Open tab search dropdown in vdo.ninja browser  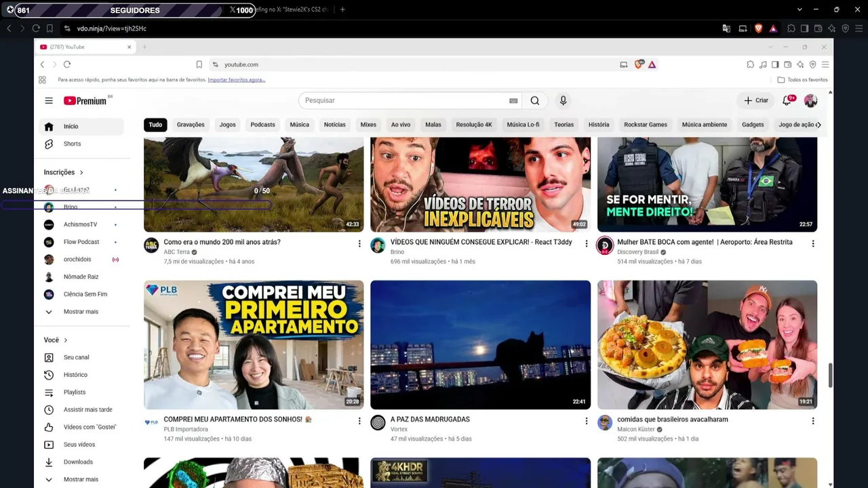pos(800,9)
